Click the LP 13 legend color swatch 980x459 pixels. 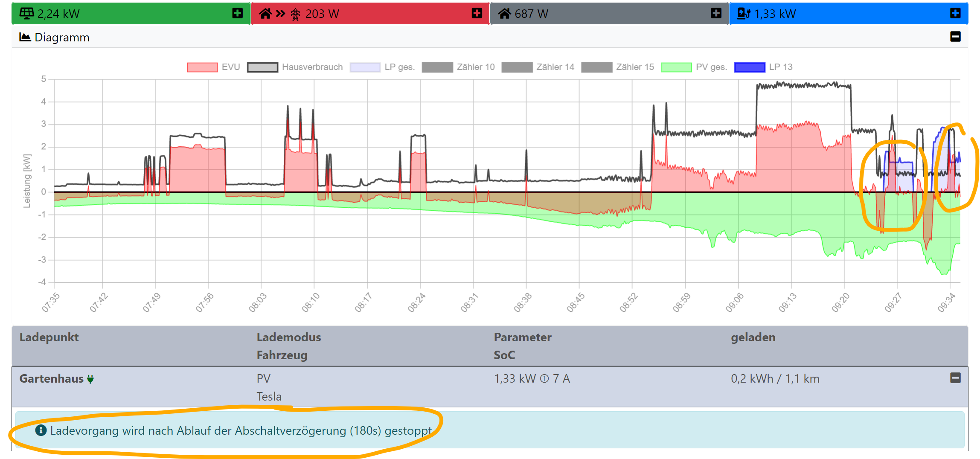[750, 67]
